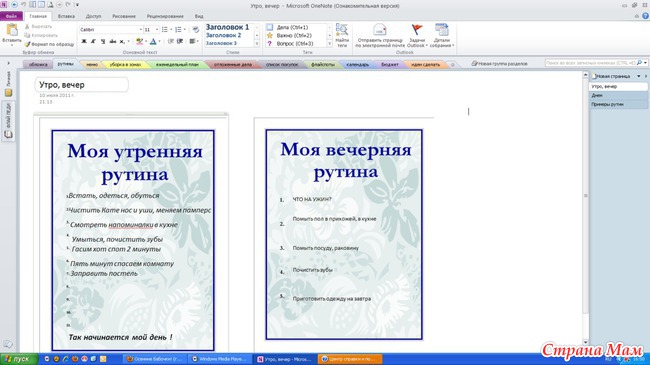Image resolution: width=650 pixels, height=365 pixels.
Task: Apply text highlight color
Action: click(139, 41)
